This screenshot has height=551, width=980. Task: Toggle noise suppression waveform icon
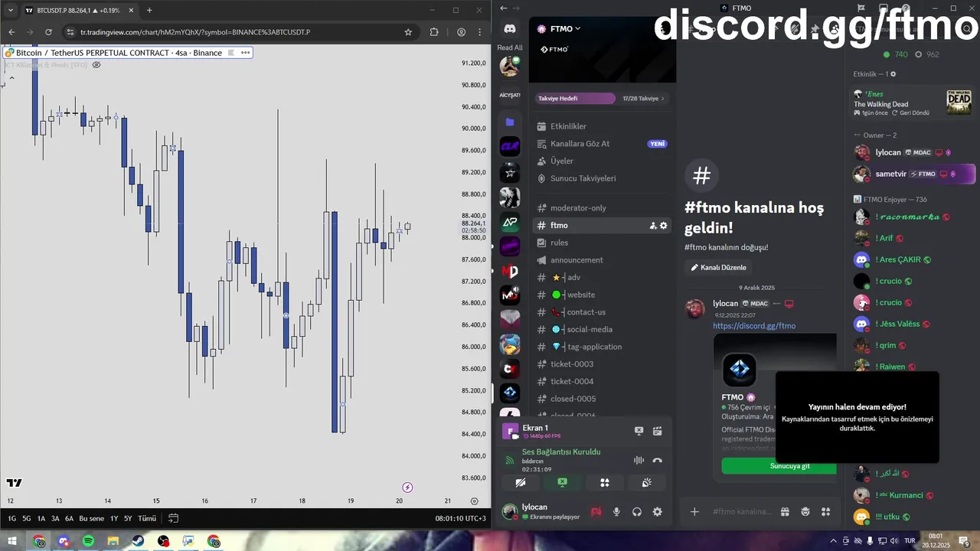[x=639, y=461]
